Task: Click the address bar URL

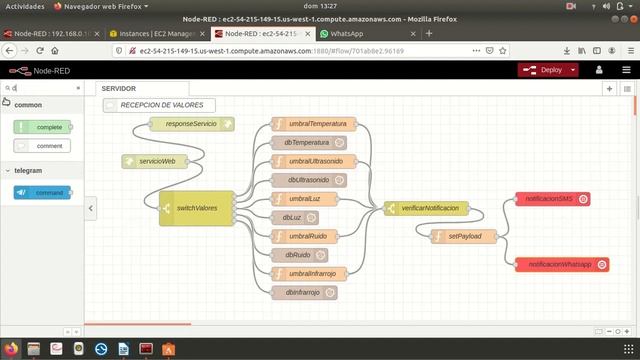Action: (271, 51)
